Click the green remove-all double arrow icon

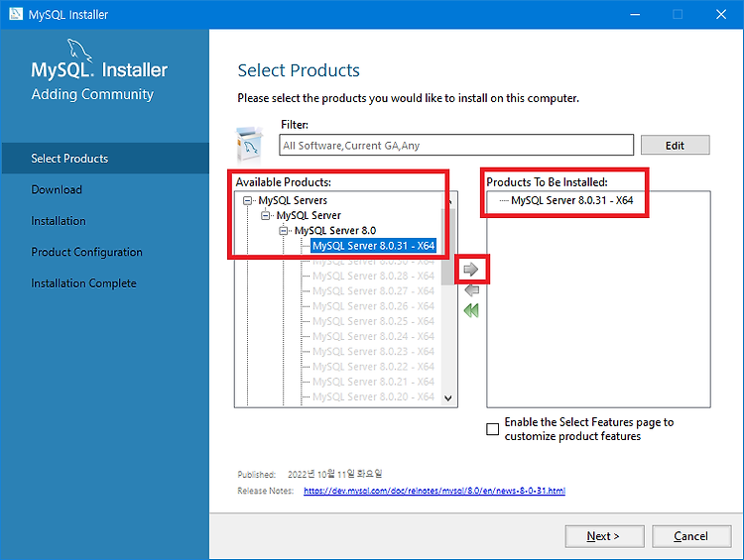(x=471, y=310)
